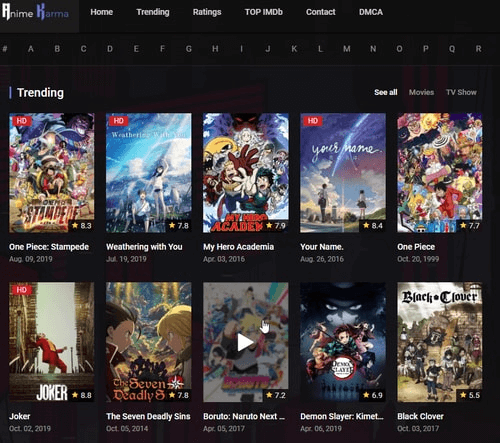
Task: Open My Hero Academia poster
Action: (246, 173)
